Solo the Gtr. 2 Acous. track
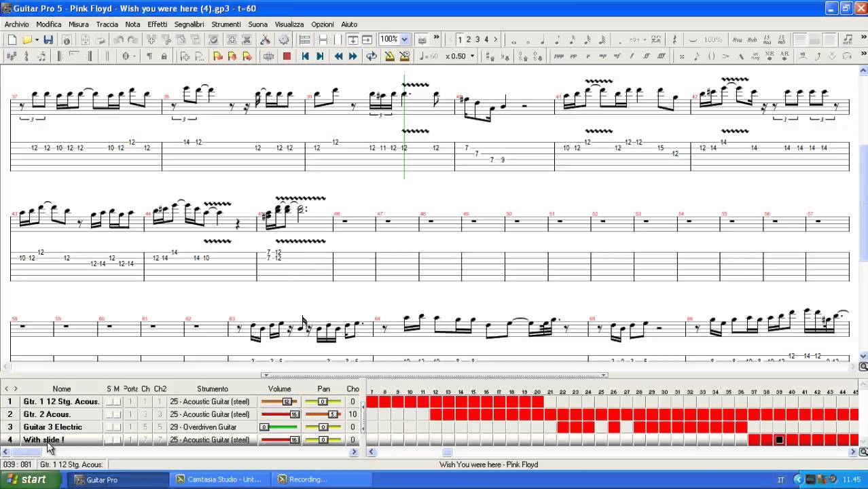868x489 pixels. tap(109, 414)
